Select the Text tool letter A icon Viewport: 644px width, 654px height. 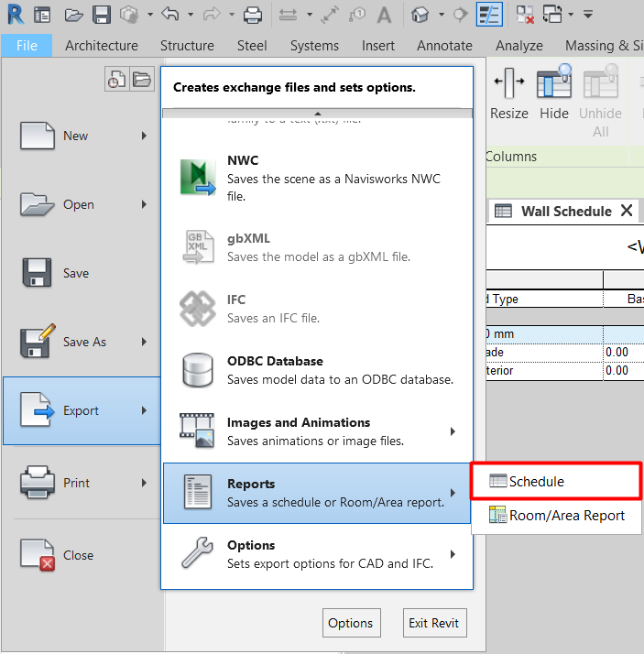click(x=384, y=15)
